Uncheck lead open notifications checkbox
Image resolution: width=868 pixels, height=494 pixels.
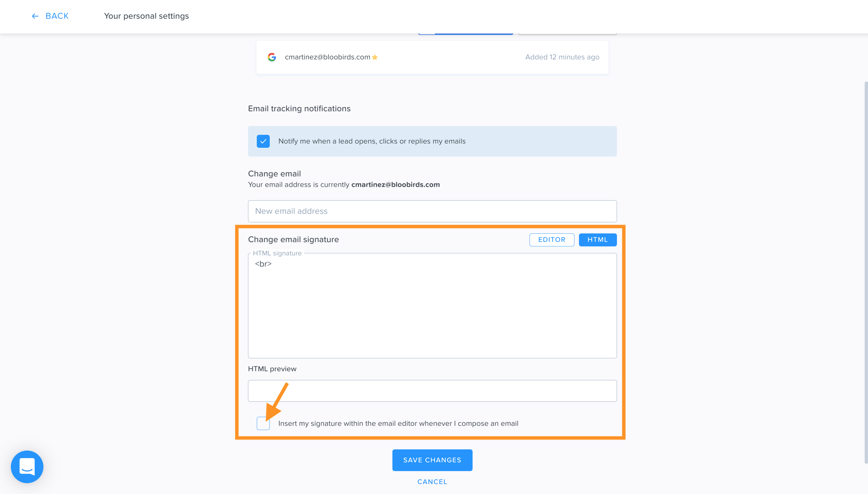click(263, 141)
